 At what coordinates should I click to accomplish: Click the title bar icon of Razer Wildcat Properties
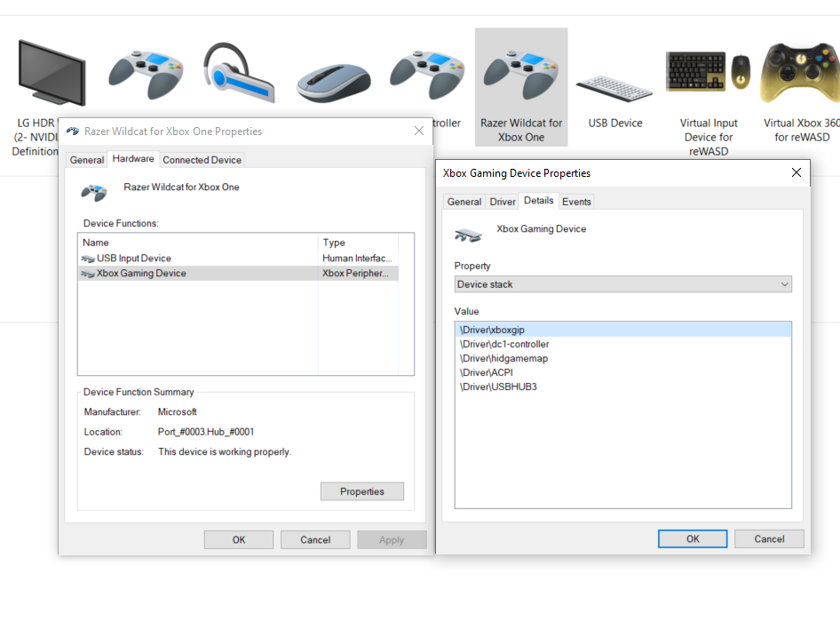[73, 132]
